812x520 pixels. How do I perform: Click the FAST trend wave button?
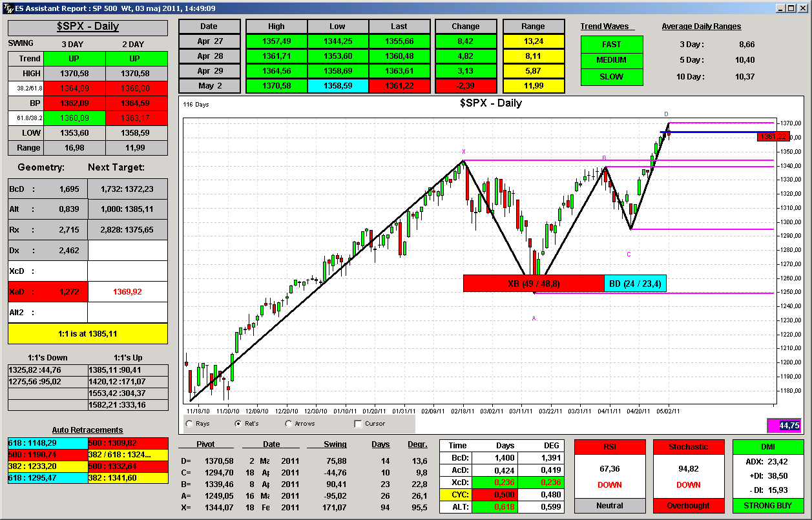612,45
